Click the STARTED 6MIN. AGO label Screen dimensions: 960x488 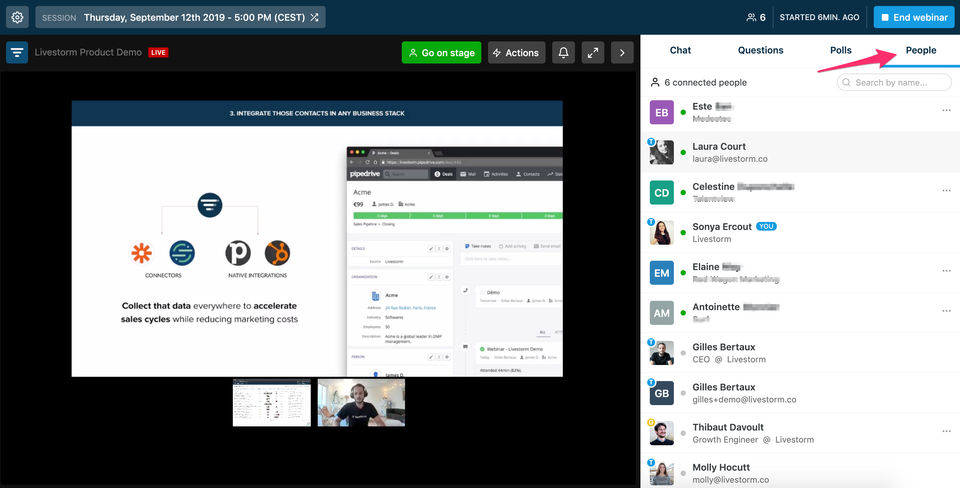click(819, 17)
